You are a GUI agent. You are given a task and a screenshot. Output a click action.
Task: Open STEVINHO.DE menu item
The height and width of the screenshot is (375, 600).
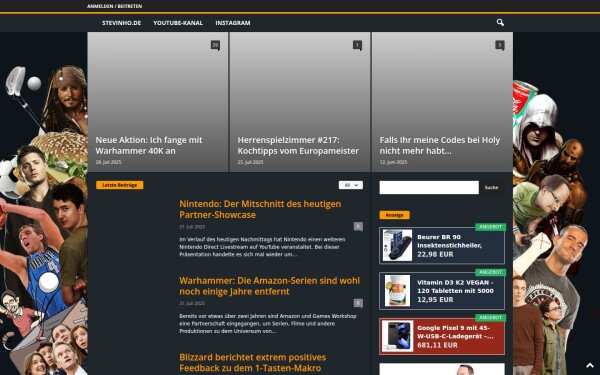tap(121, 23)
